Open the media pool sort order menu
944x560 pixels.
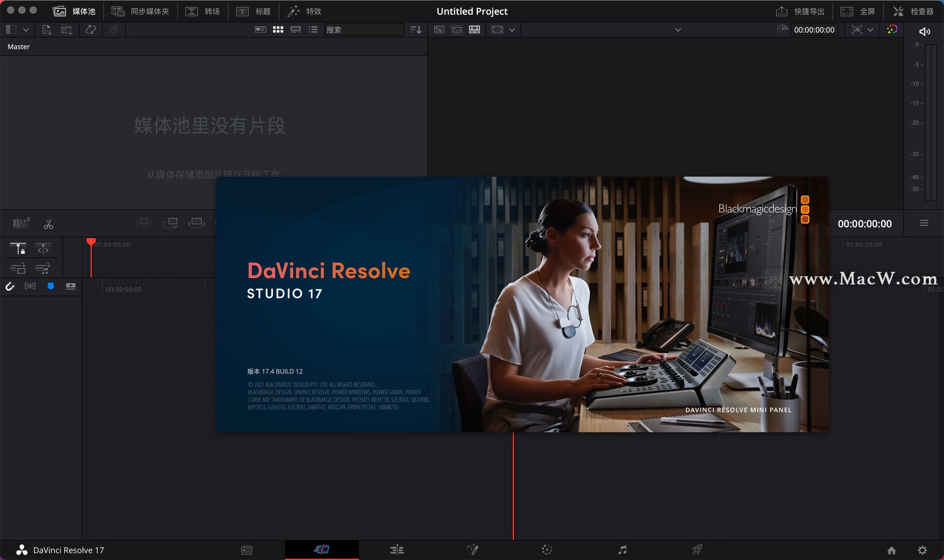coord(416,29)
